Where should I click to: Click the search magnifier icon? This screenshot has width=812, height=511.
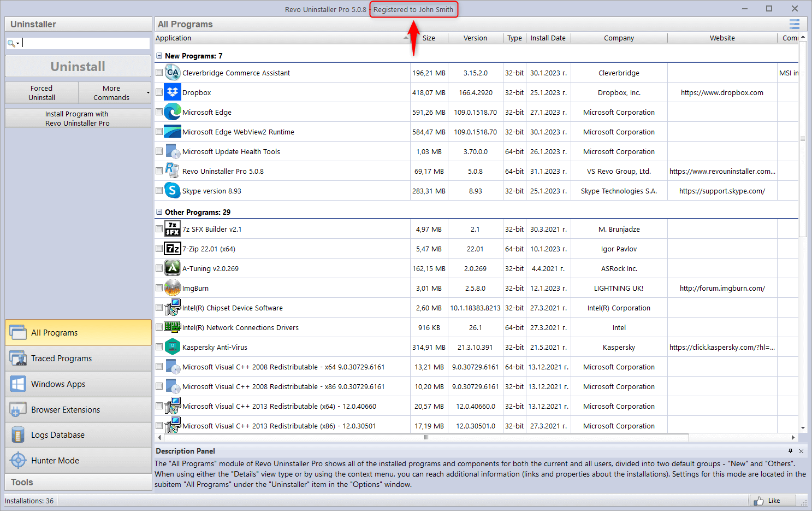tap(11, 44)
